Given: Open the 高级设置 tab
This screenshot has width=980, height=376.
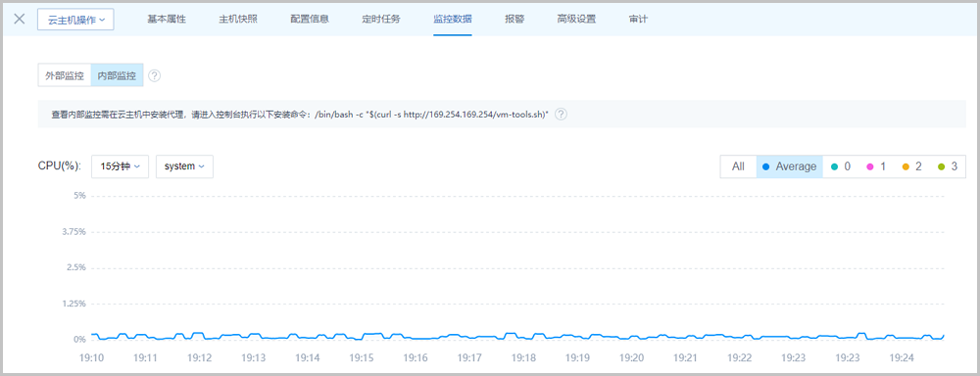Looking at the screenshot, I should pos(576,19).
